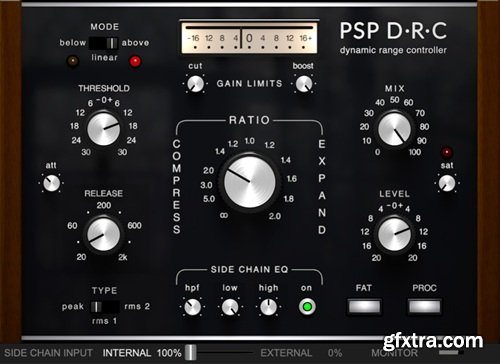Click the Level knob

(x=394, y=234)
